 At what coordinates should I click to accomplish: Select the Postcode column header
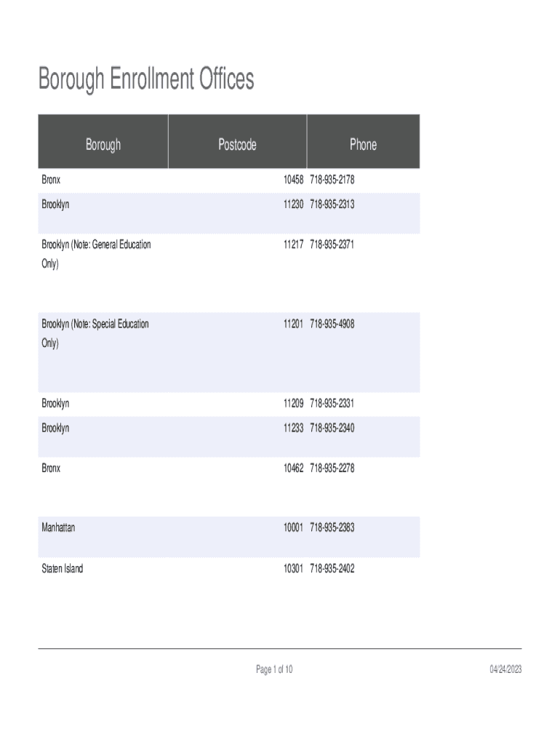point(237,145)
